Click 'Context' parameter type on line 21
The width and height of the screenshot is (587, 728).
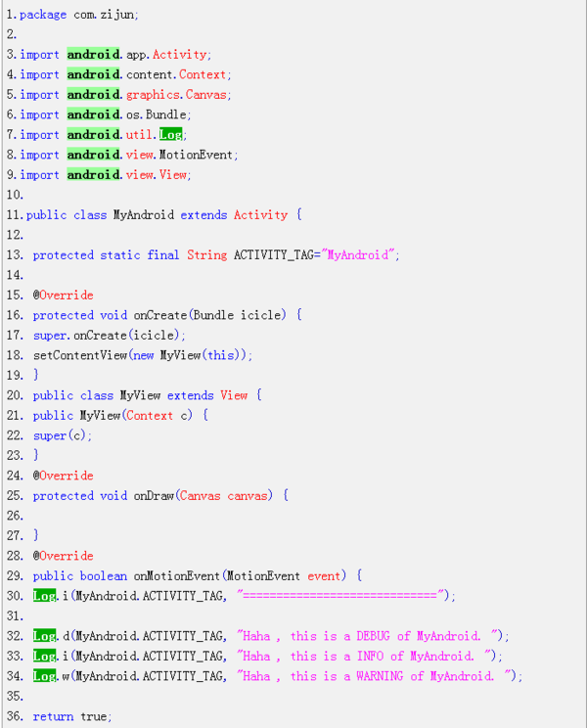pyautogui.click(x=150, y=416)
